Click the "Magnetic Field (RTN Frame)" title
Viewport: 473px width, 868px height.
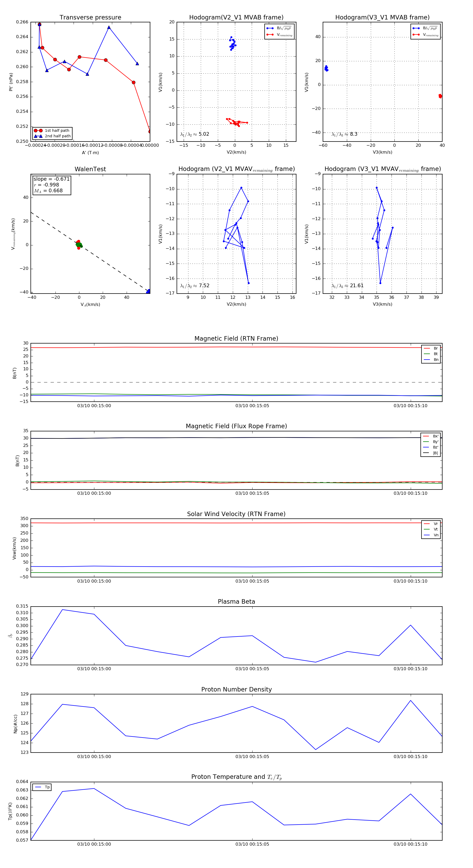tap(236, 339)
